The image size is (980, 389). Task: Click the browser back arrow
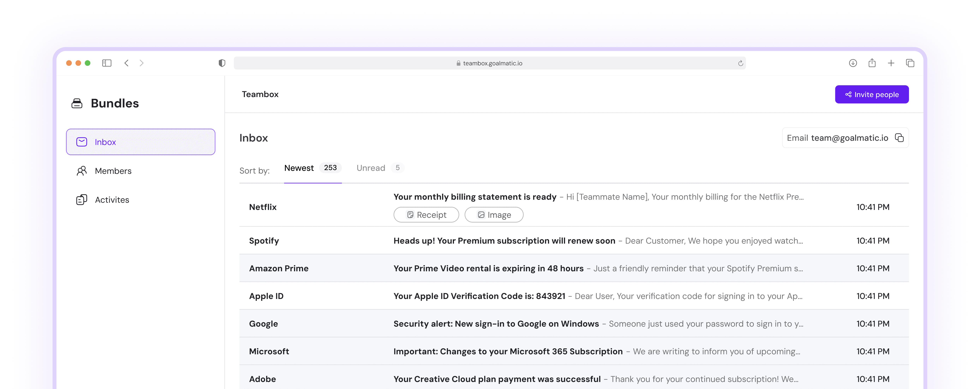(x=126, y=63)
